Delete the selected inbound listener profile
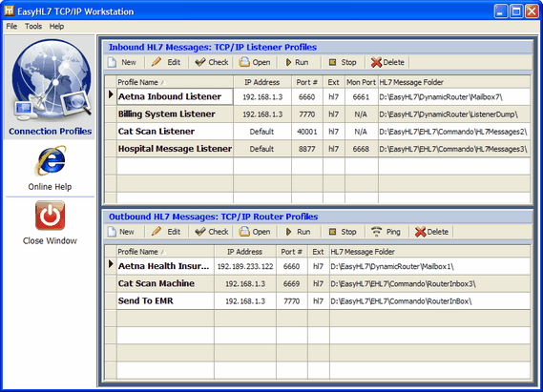This screenshot has height=392, width=543. (387, 62)
